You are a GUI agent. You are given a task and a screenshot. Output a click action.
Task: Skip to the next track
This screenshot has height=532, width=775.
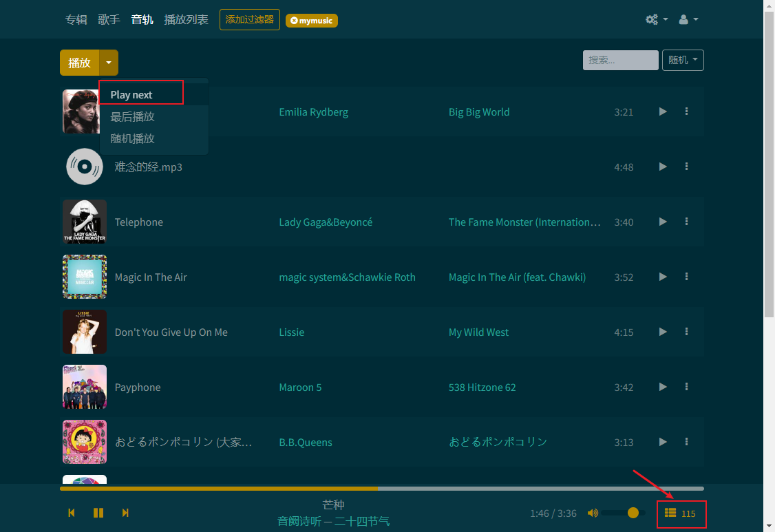125,513
